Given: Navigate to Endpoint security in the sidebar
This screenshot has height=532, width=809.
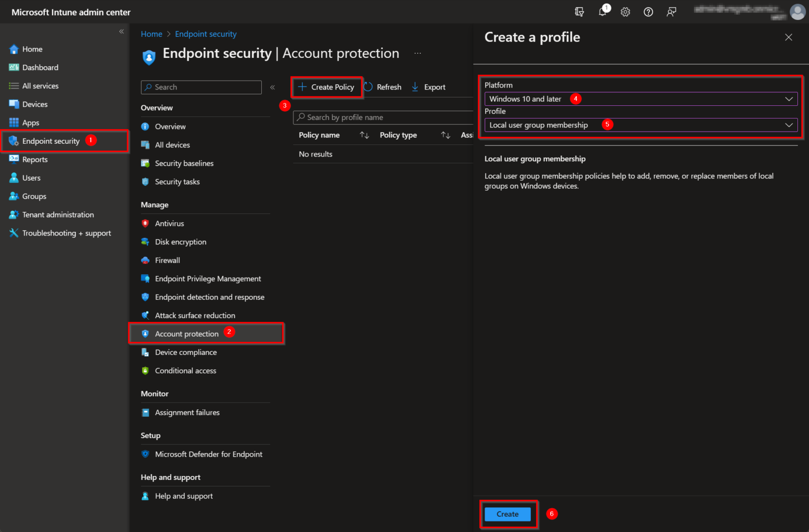Looking at the screenshot, I should [x=51, y=141].
